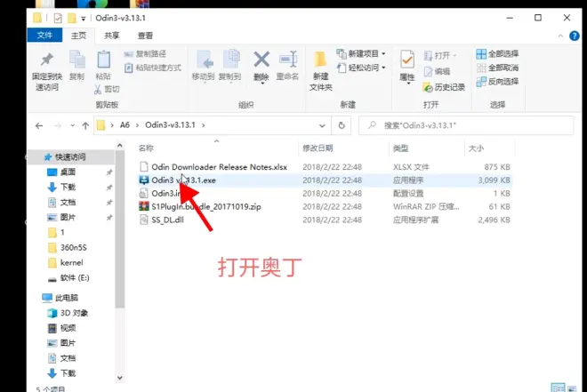Open 3D Objects (3D 对象) in the sidebar
The width and height of the screenshot is (587, 392).
pyautogui.click(x=74, y=313)
